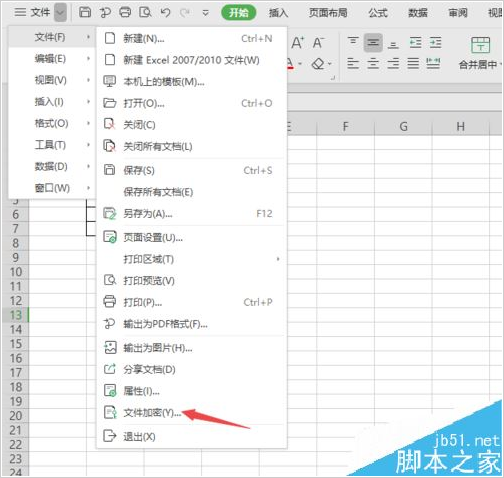Choose 属性(I) menu entry
This screenshot has width=504, height=478.
[x=192, y=391]
